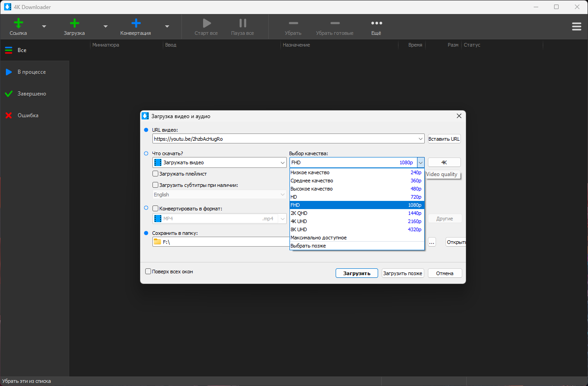Click the Пауза все pause icon
Viewport: 588px width, 386px height.
click(243, 23)
